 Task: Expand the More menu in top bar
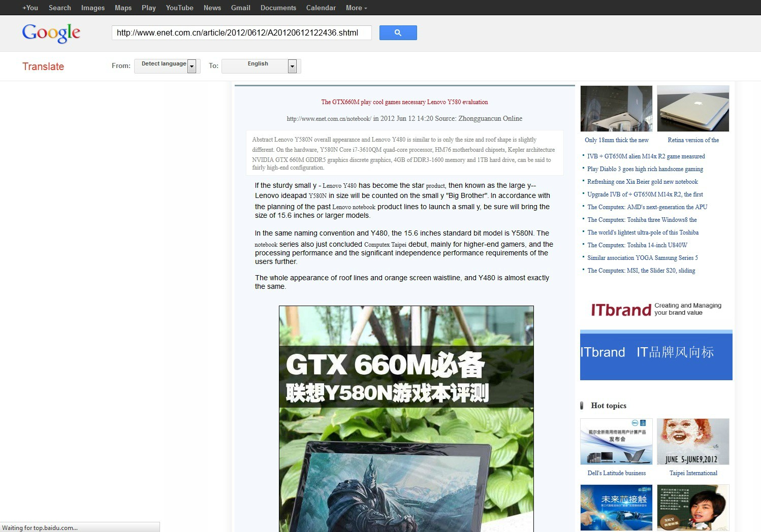(356, 8)
